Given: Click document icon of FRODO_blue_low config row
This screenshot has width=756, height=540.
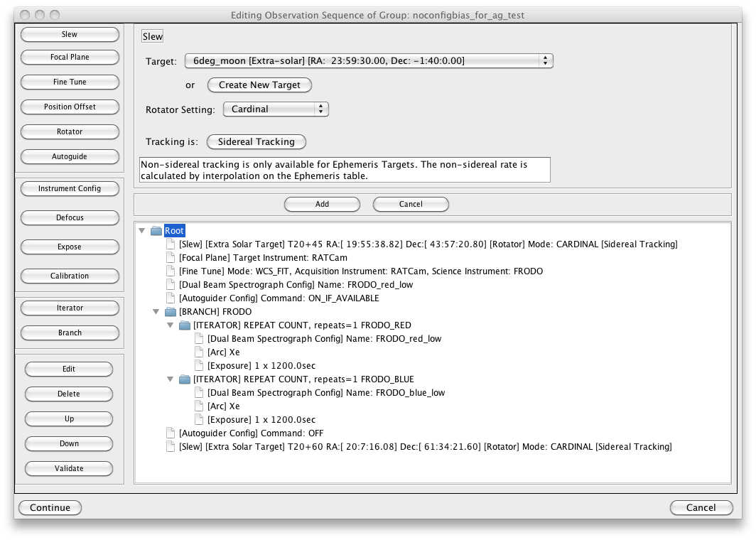Looking at the screenshot, I should pos(199,392).
